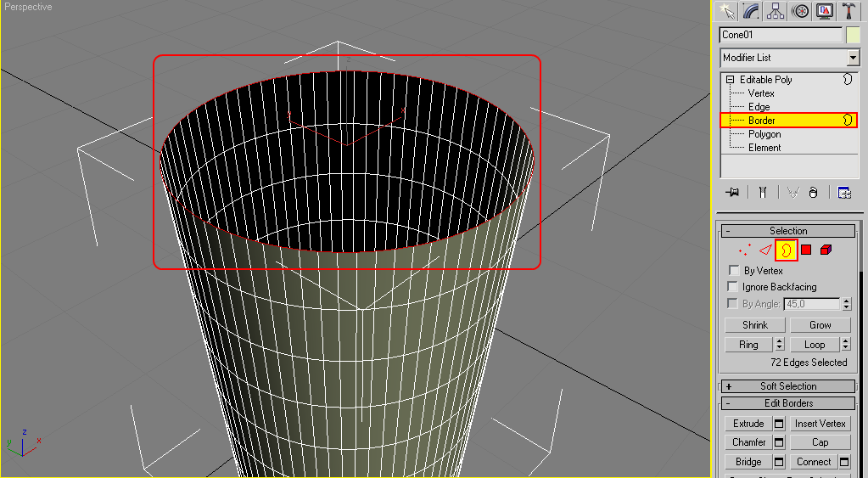Select the Polygon sub-object level in stack
The image size is (868, 478).
[764, 134]
